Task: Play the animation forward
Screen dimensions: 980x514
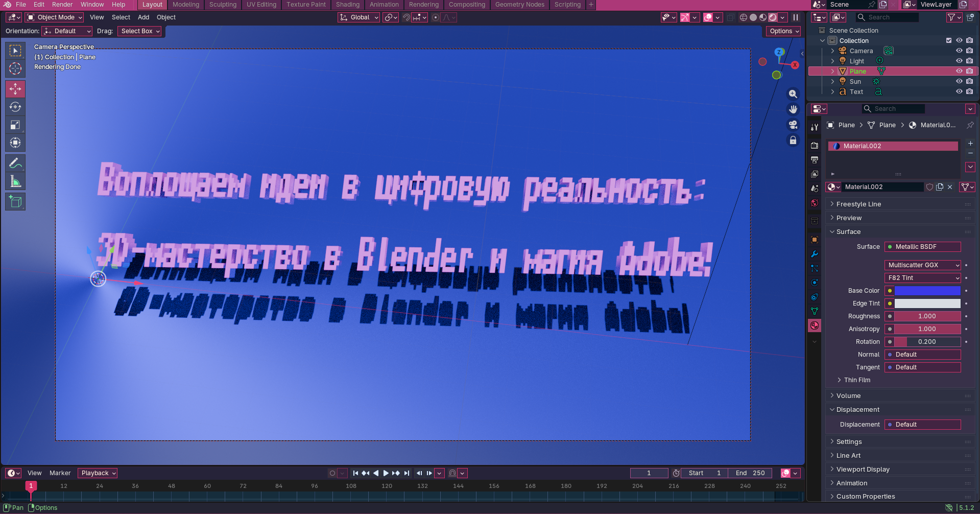Action: point(386,473)
